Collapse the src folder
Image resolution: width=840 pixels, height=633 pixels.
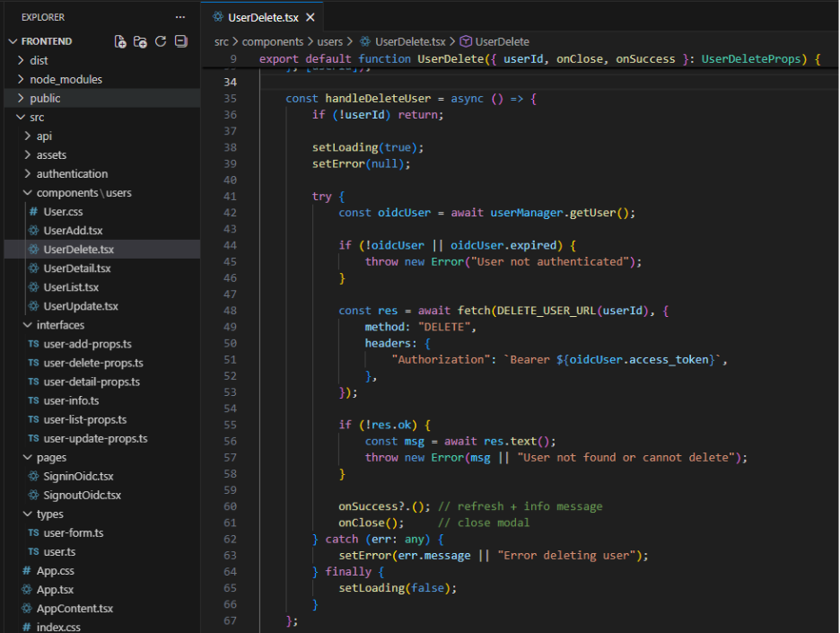[37, 117]
